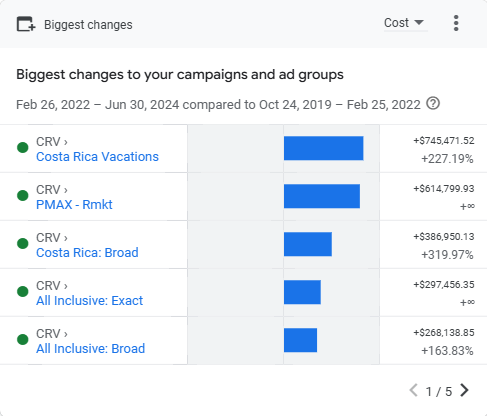Image resolution: width=487 pixels, height=416 pixels.
Task: Go to previous page of changes
Action: (414, 390)
